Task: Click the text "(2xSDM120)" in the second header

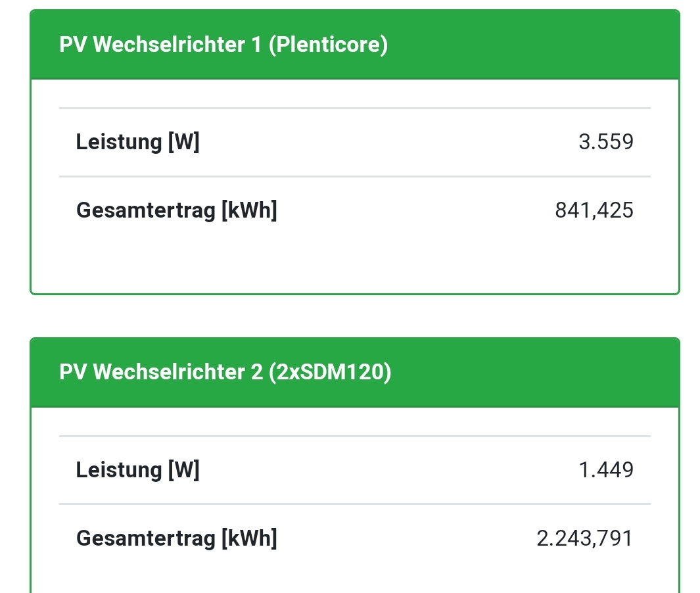Action: 329,372
